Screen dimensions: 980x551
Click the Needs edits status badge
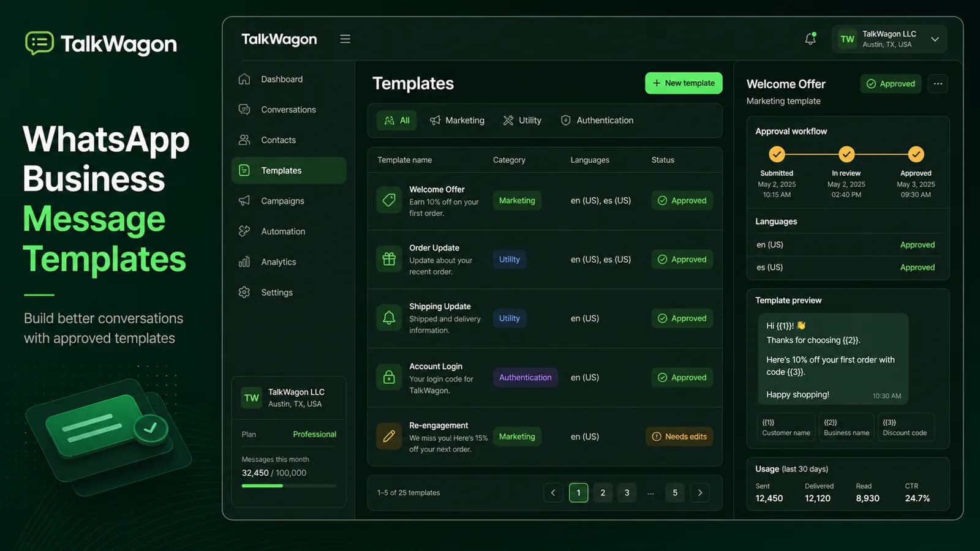click(x=679, y=437)
